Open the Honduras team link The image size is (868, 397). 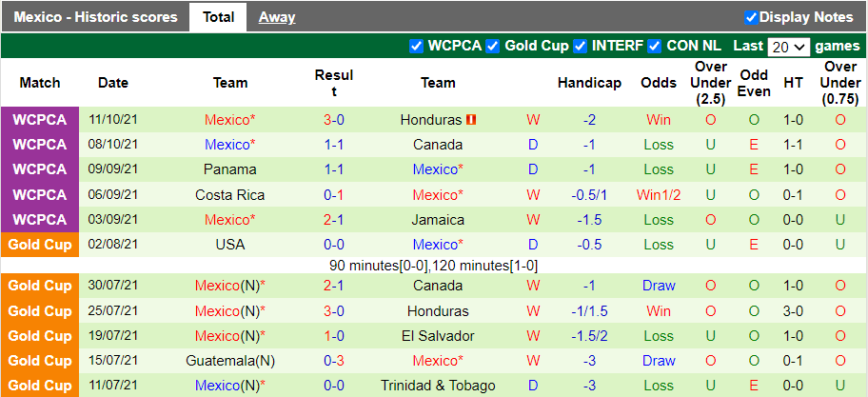pos(431,120)
